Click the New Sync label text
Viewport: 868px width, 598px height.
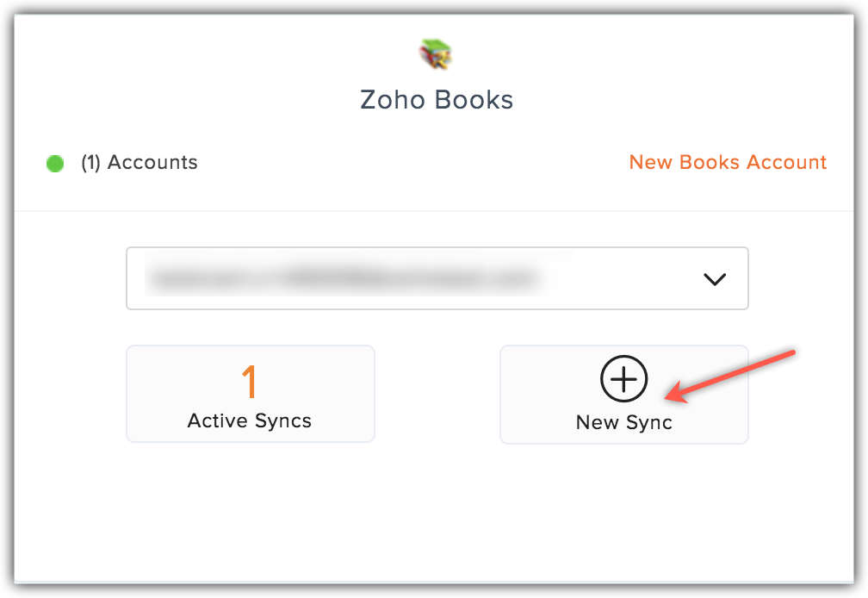[x=623, y=422]
